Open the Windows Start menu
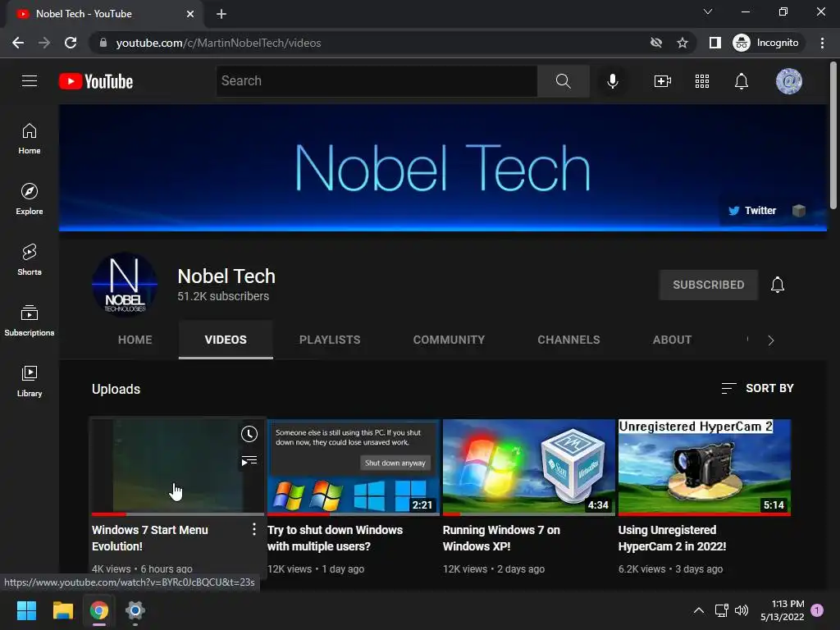This screenshot has height=630, width=840. click(x=26, y=610)
